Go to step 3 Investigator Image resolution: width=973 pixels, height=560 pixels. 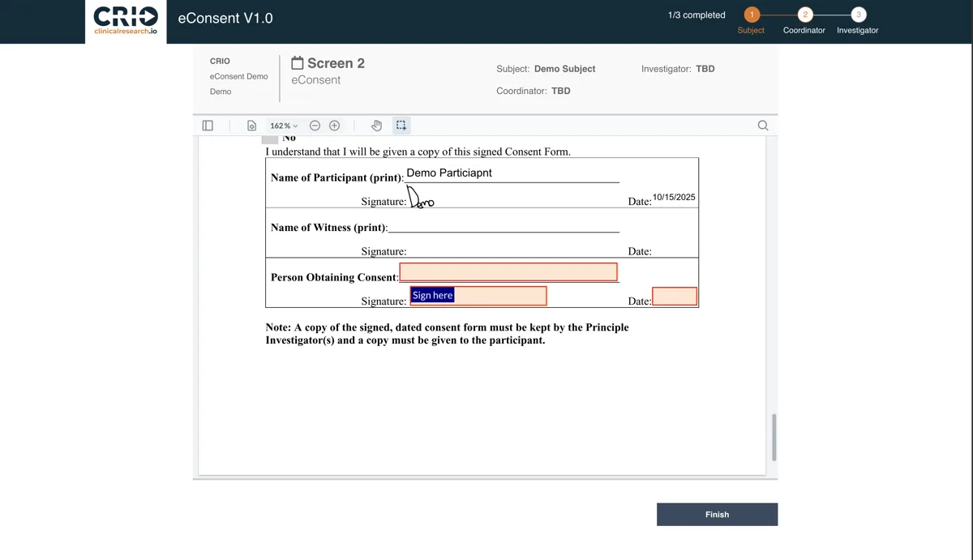tap(858, 15)
